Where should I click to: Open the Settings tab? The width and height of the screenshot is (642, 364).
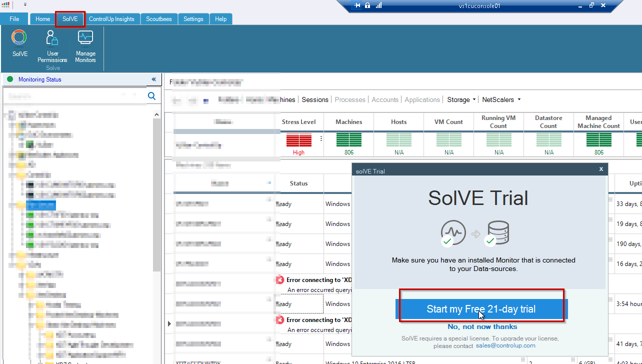[193, 19]
